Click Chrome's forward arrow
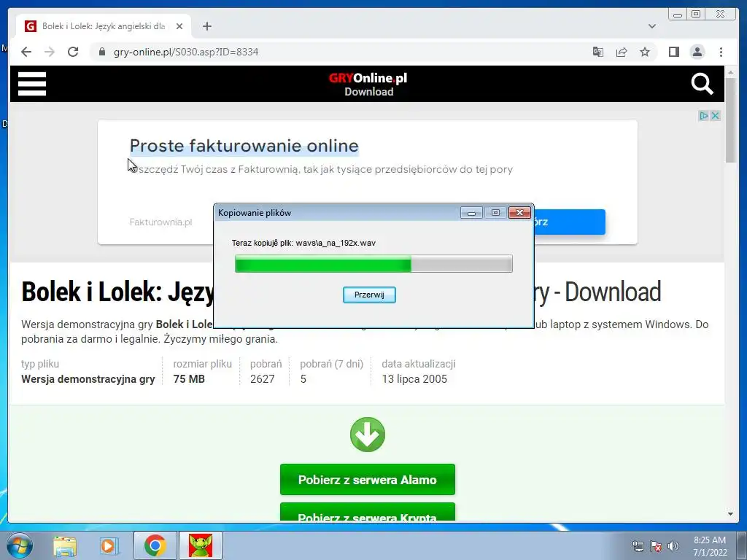The width and height of the screenshot is (747, 560). [50, 52]
